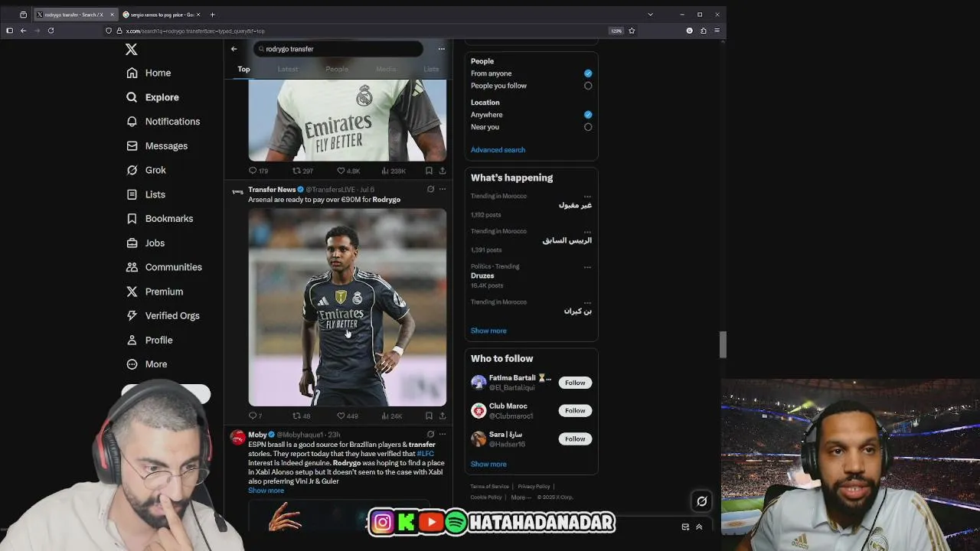Click the floating Grok button
The height and width of the screenshot is (551, 980).
[x=701, y=501]
